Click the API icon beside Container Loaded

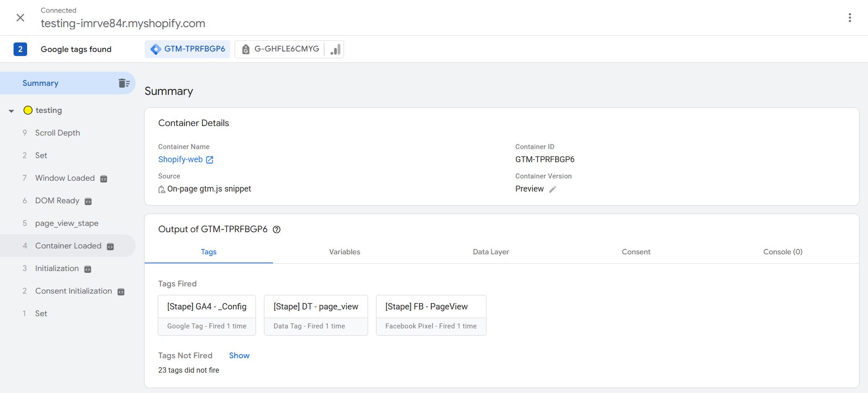click(x=110, y=246)
